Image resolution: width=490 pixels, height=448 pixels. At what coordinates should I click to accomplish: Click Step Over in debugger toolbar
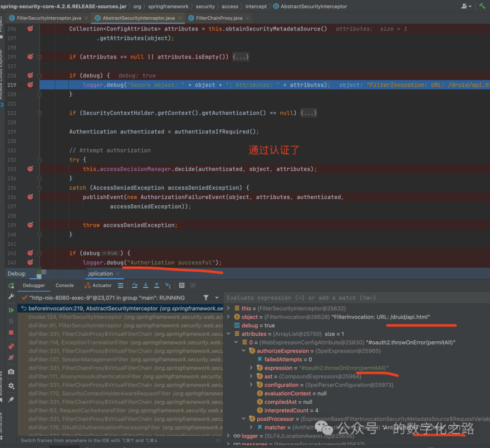pyautogui.click(x=135, y=285)
